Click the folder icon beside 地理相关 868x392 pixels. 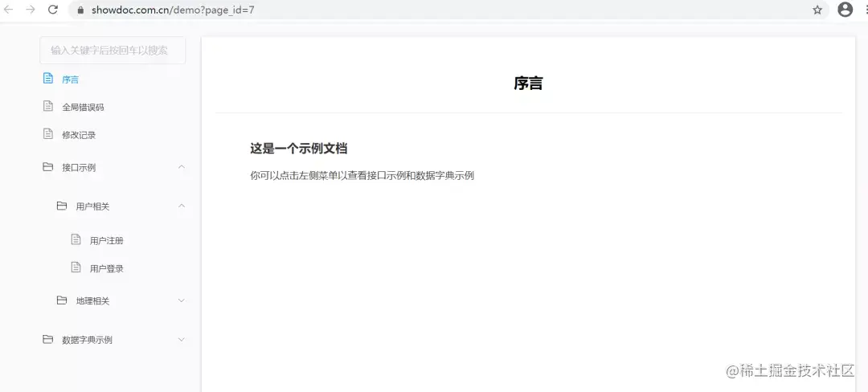pyautogui.click(x=62, y=300)
